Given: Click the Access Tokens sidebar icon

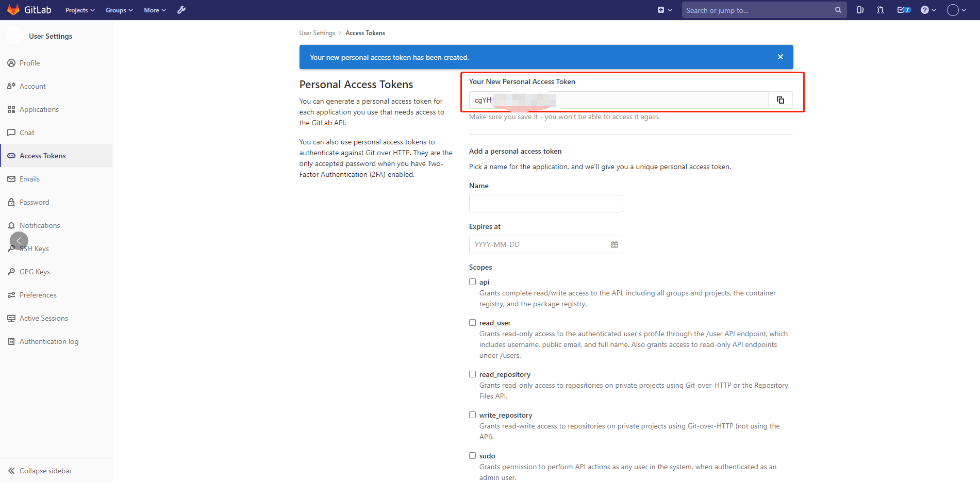Looking at the screenshot, I should click(11, 156).
